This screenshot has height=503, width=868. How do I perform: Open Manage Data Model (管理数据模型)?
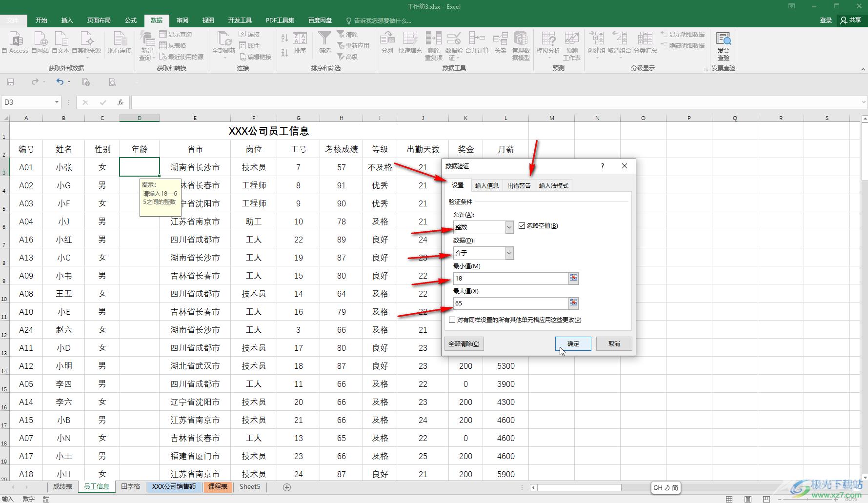521,46
